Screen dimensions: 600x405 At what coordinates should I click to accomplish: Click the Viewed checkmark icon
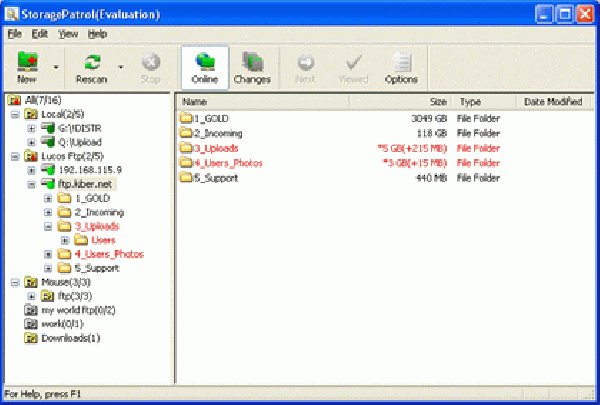coord(354,62)
